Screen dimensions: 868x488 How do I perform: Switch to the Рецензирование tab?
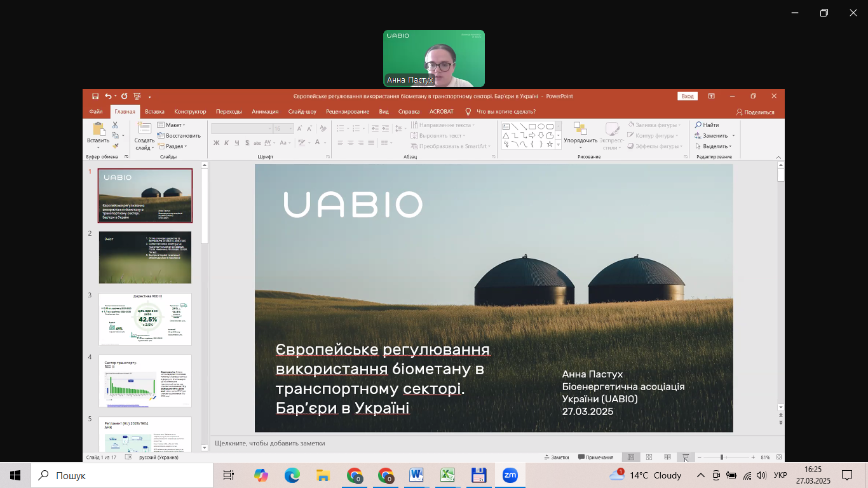348,111
